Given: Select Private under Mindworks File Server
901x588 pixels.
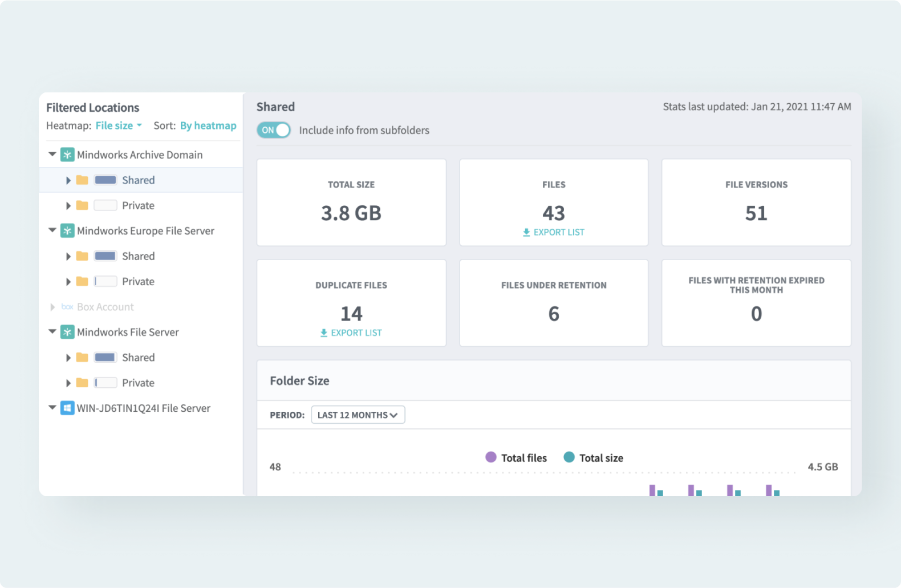Looking at the screenshot, I should [138, 383].
